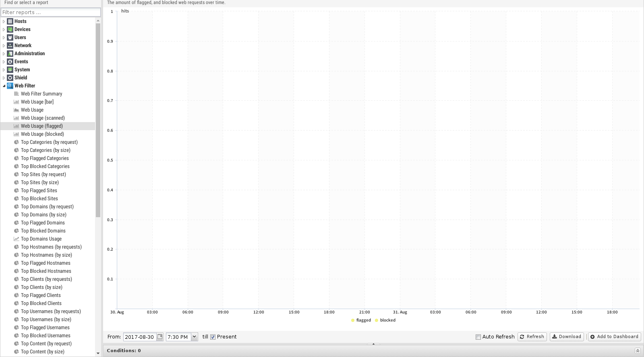This screenshot has height=357, width=644.
Task: Click the yellow flagged legend dot
Action: click(x=353, y=320)
